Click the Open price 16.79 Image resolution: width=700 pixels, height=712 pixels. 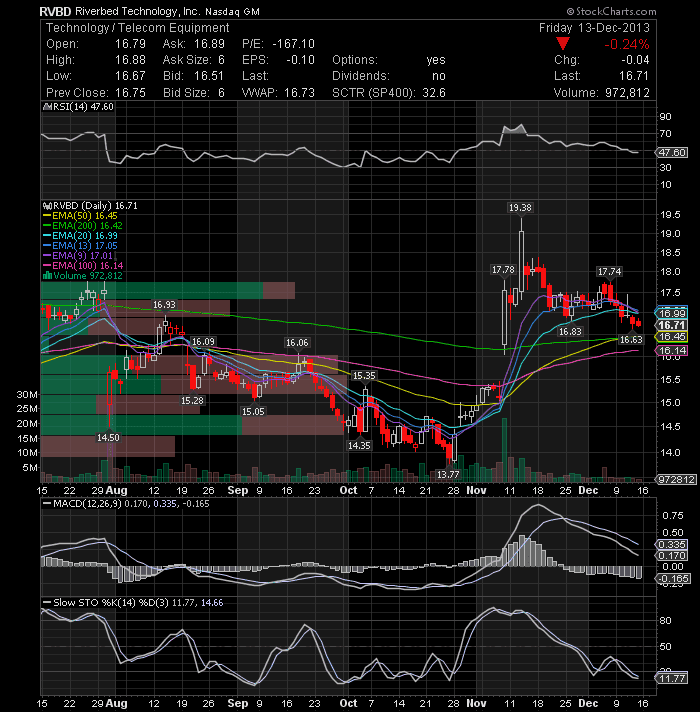[130, 44]
